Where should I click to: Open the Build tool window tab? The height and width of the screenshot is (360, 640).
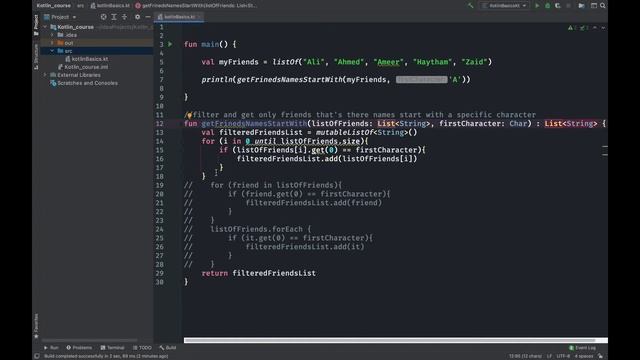tap(168, 348)
